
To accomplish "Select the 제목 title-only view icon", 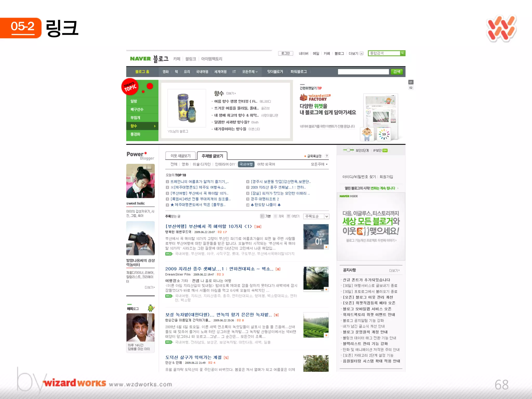I will tap(276, 216).
